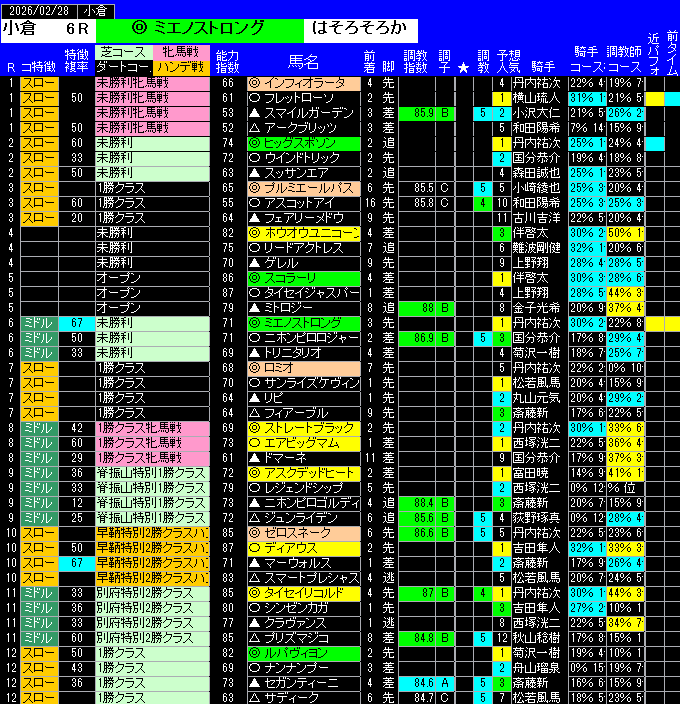Click the 2026/02/28 date tab
Screen dimensions: 680x704
[x=39, y=11]
